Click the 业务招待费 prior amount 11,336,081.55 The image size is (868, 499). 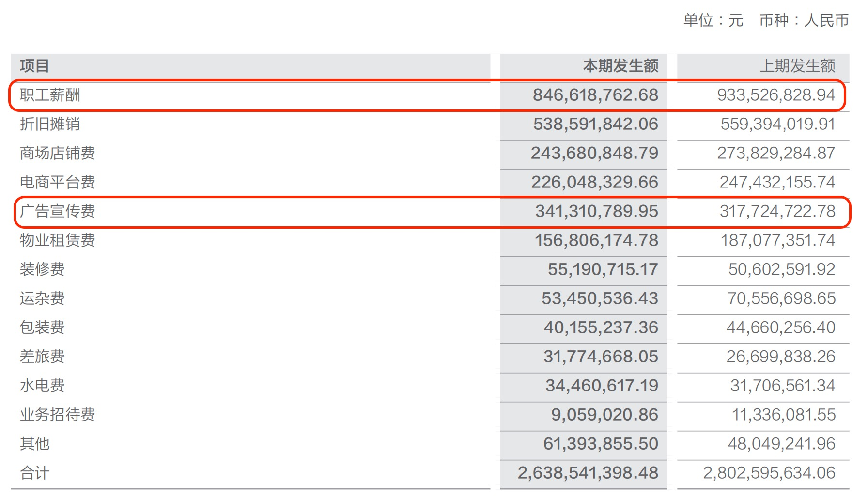coord(783,415)
